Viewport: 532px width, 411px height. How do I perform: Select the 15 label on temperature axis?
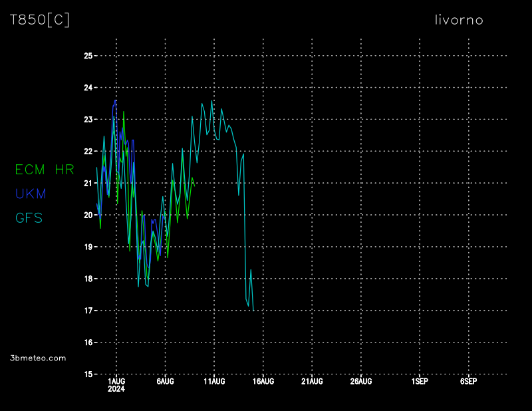(x=88, y=374)
